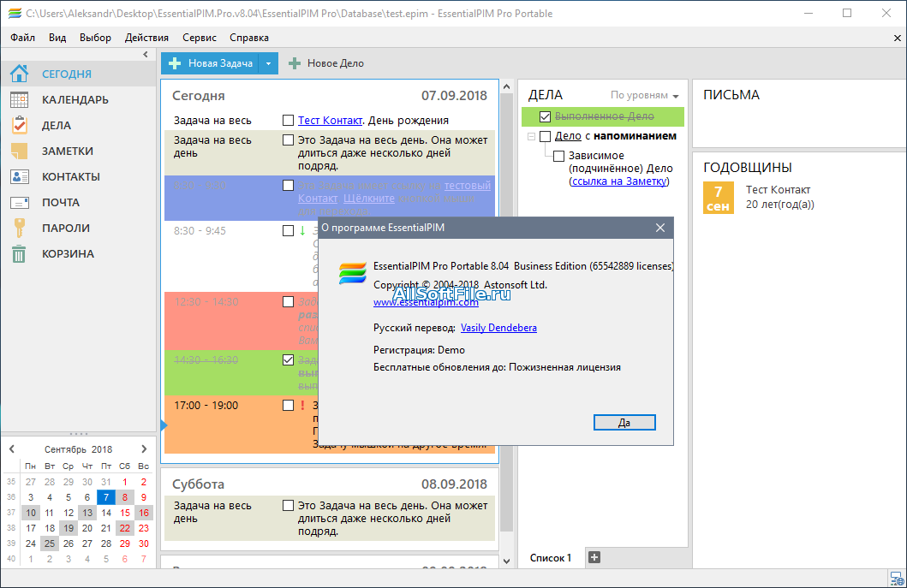907x588 pixels.
Task: Click the Да button in About dialog
Action: pos(624,423)
